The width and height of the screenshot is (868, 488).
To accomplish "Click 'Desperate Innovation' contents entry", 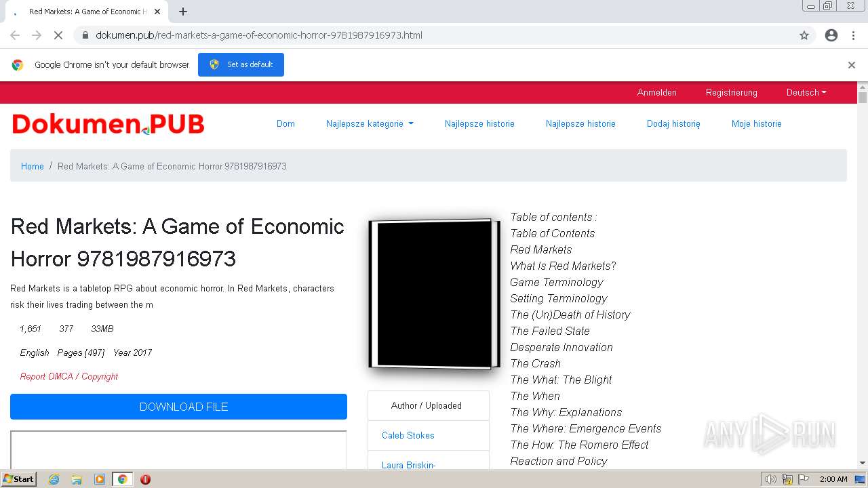I will pyautogui.click(x=561, y=347).
